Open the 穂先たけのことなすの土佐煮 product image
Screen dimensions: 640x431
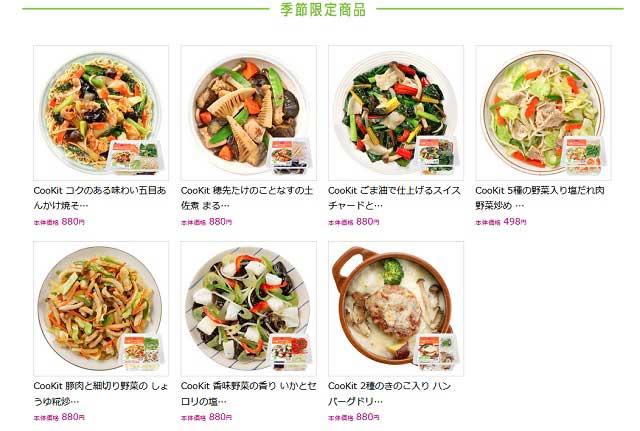pyautogui.click(x=249, y=113)
